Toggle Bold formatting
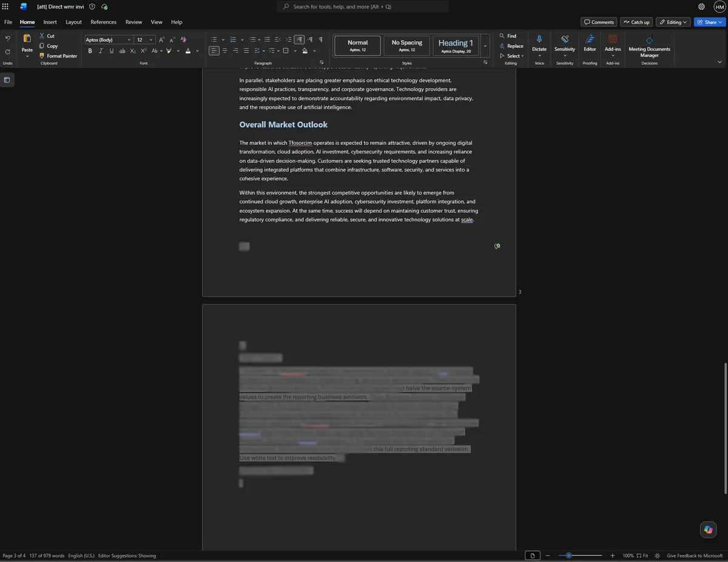 90,51
